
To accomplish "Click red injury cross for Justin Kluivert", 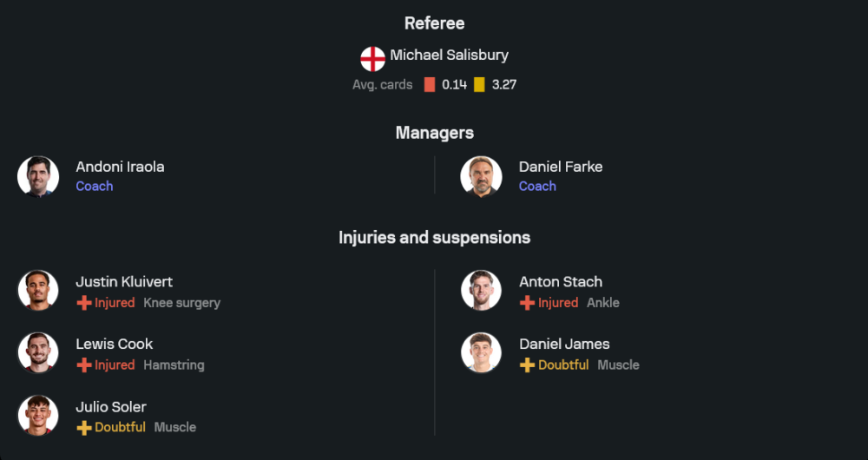I will [x=84, y=303].
